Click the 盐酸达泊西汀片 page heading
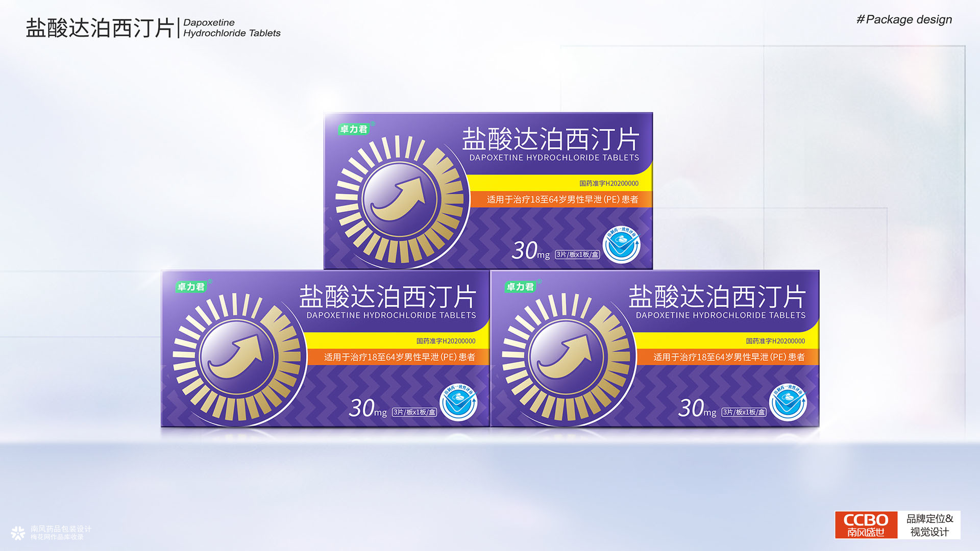The height and width of the screenshot is (551, 980). pyautogui.click(x=100, y=28)
